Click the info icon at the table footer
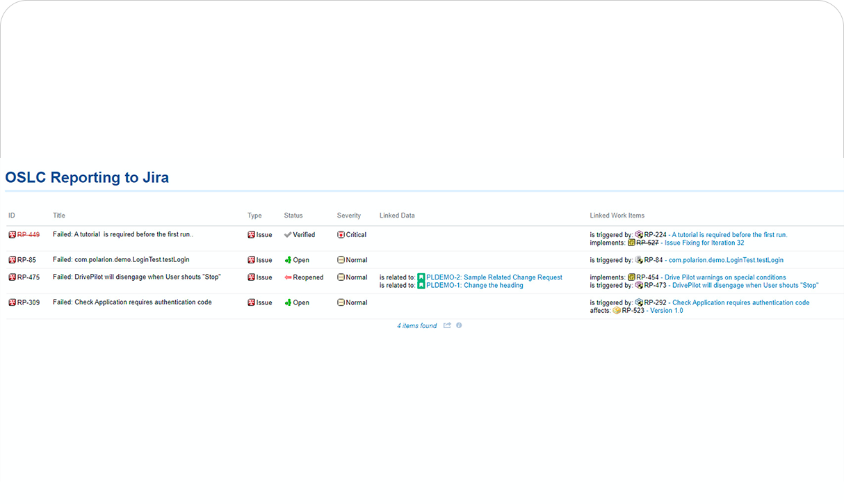Image resolution: width=844 pixels, height=504 pixels. pyautogui.click(x=459, y=325)
